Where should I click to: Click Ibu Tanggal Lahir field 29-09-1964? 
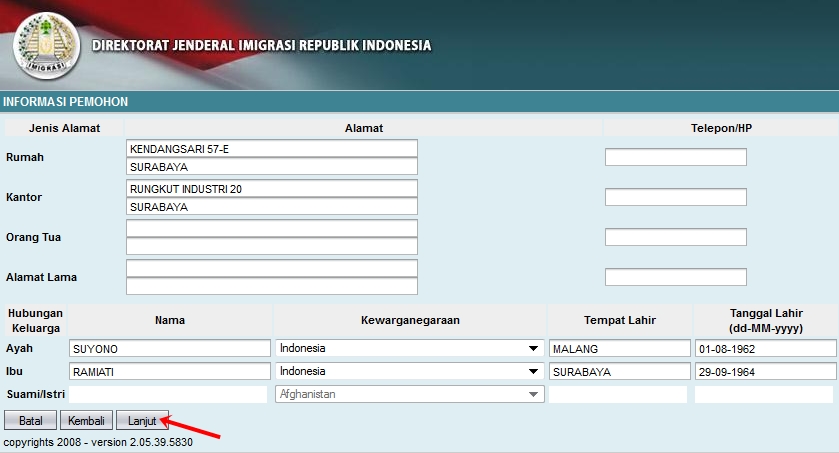[766, 371]
